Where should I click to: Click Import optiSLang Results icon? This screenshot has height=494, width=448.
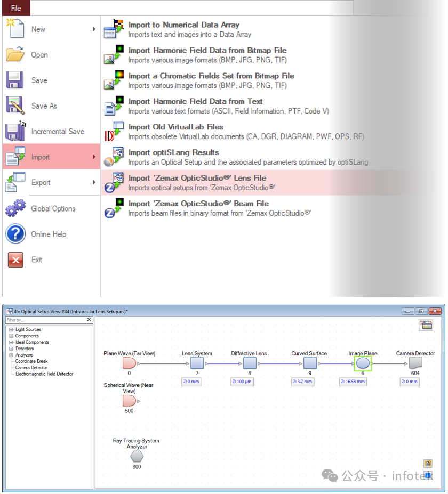tap(114, 157)
